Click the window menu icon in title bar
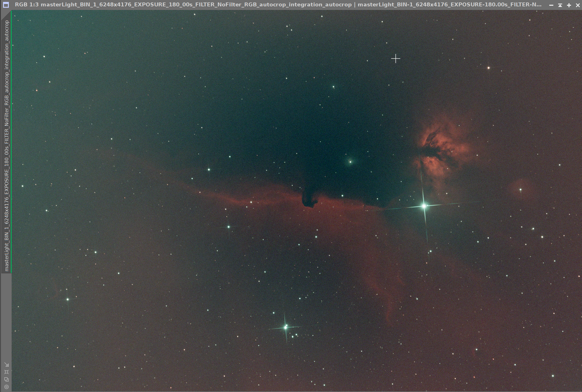 [6, 5]
